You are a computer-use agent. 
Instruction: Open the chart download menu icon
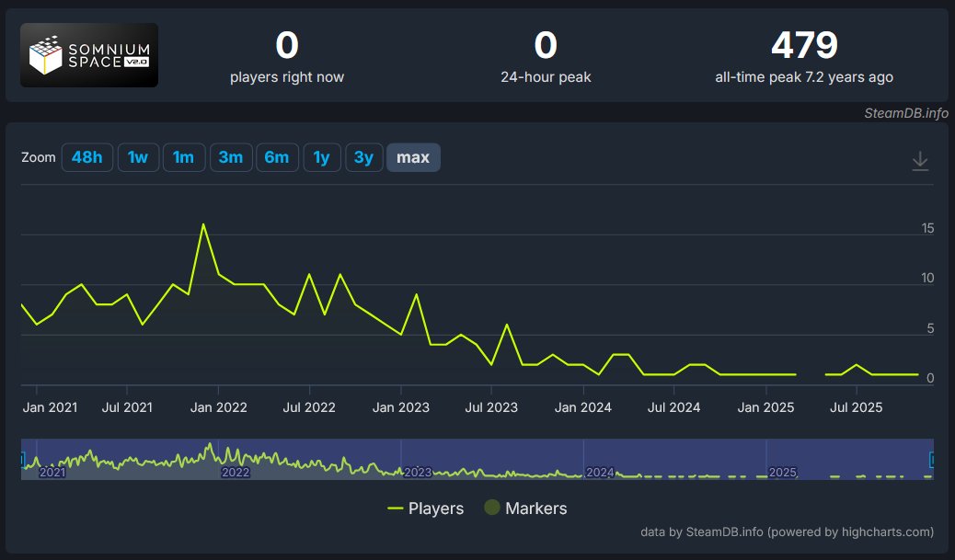pos(920,161)
